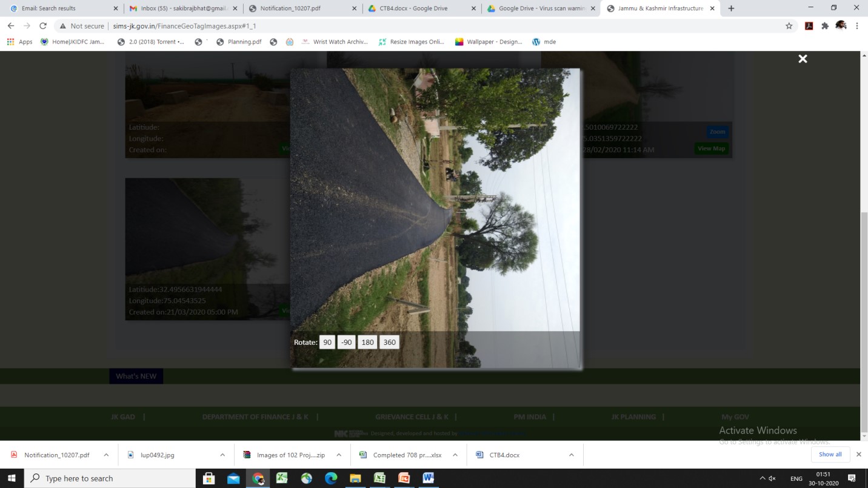
Task: Open the Home|JKIDFC bookmark
Action: click(72, 42)
